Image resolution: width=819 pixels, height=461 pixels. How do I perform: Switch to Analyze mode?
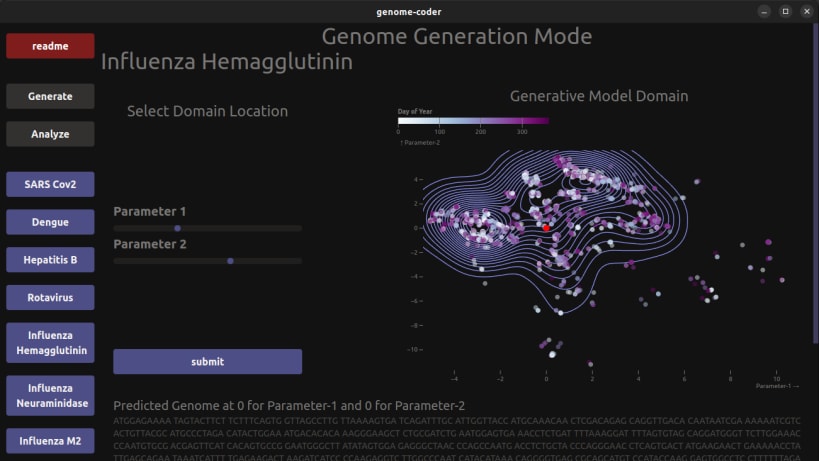(50, 134)
